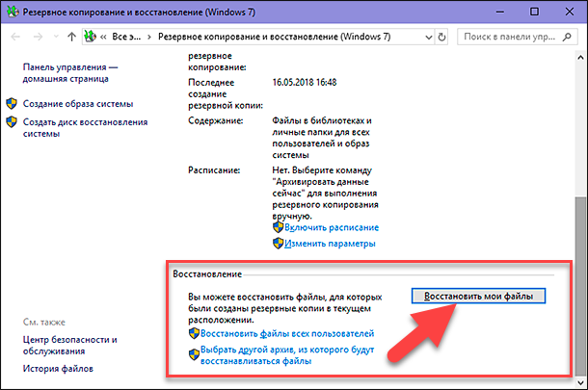Click the scrollbar down arrow
The width and height of the screenshot is (588, 390).
[580, 382]
